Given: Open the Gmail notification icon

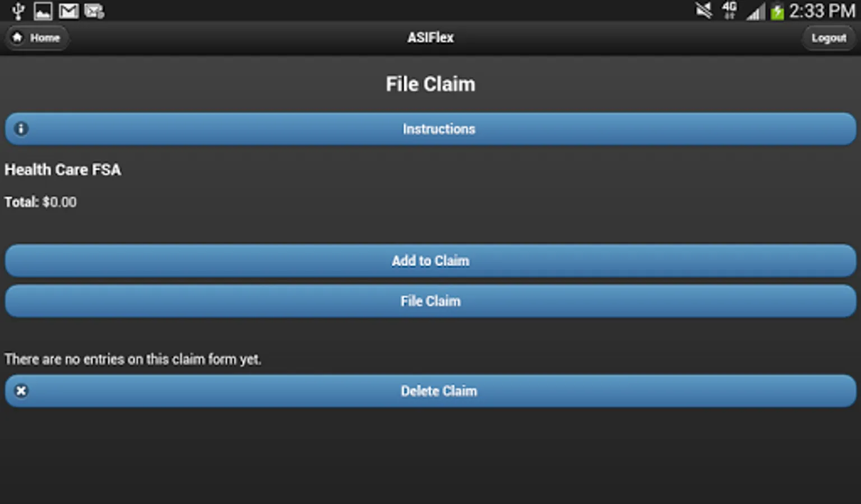Looking at the screenshot, I should click(68, 11).
